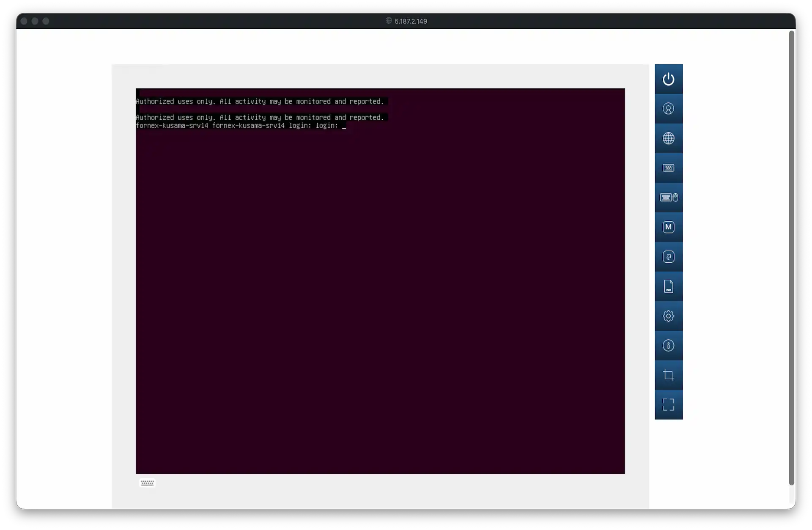The height and width of the screenshot is (530, 812).
Task: Select the keyboard and mouse icon
Action: (668, 198)
